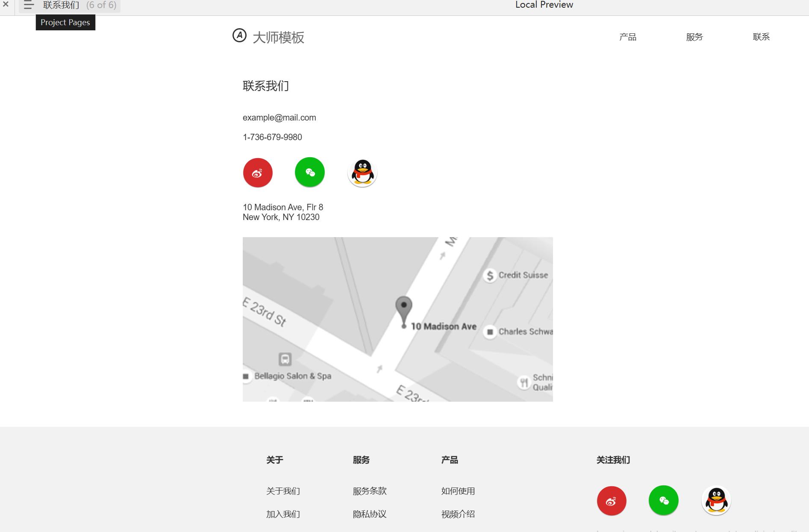
Task: Open the Project Pages hamburger menu
Action: pos(29,5)
